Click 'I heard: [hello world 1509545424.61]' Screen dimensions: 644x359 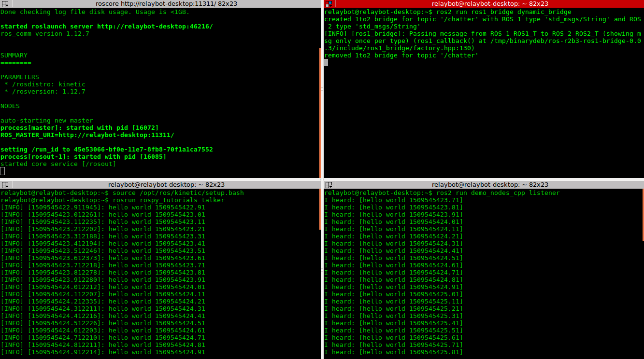click(x=394, y=265)
